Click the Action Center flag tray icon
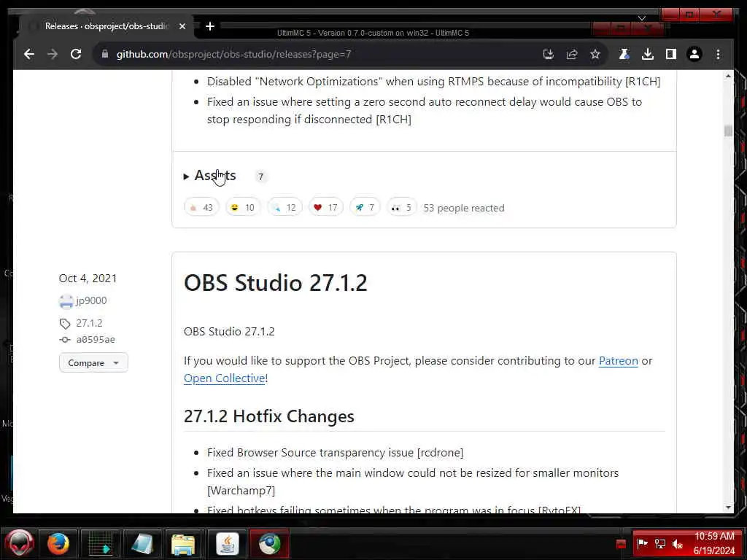 pyautogui.click(x=642, y=543)
